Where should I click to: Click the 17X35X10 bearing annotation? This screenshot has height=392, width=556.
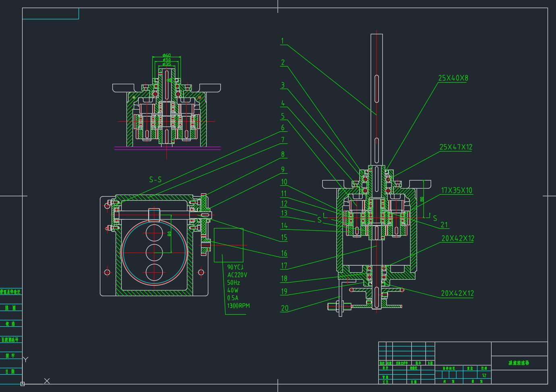[456, 191]
